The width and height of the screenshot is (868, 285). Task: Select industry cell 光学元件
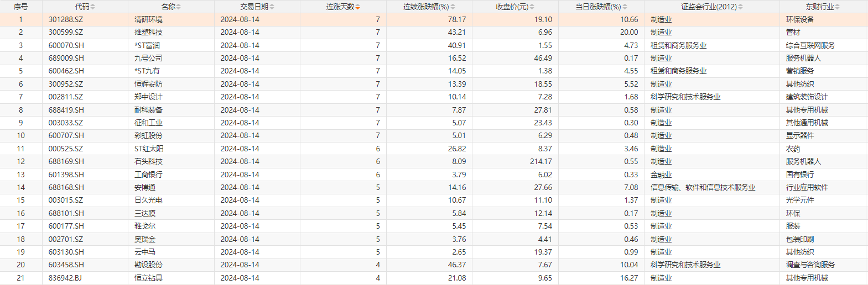point(800,200)
